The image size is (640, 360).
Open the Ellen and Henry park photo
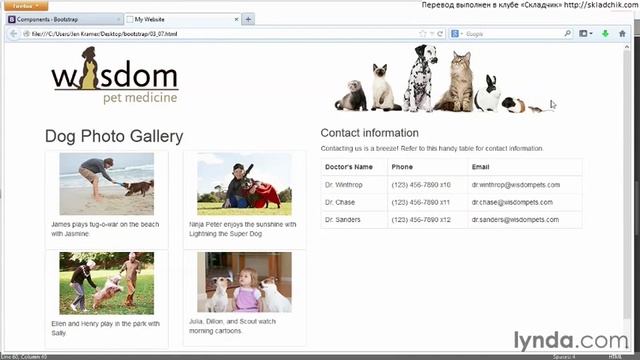point(107,283)
